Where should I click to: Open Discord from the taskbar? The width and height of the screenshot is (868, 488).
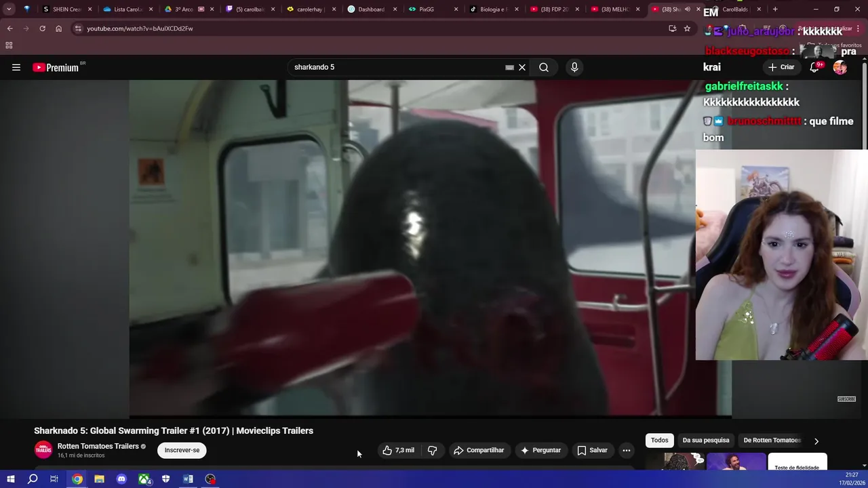[121, 479]
